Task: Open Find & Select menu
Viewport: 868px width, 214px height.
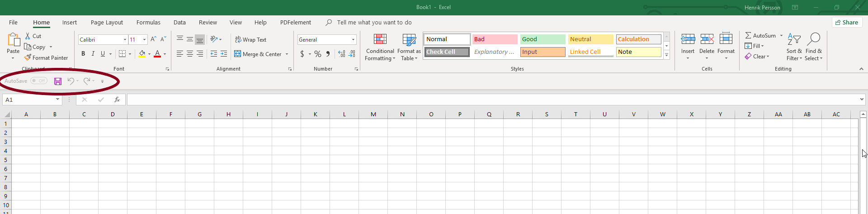Action: pyautogui.click(x=814, y=47)
